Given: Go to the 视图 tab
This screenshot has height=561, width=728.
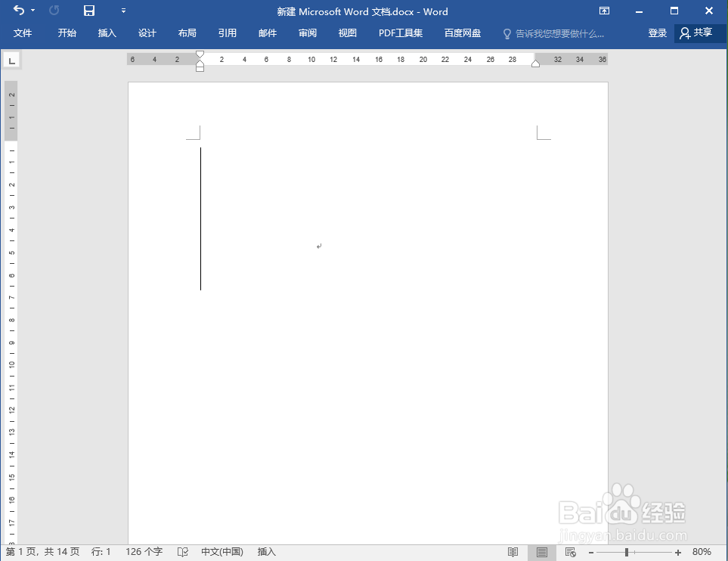Looking at the screenshot, I should point(347,33).
